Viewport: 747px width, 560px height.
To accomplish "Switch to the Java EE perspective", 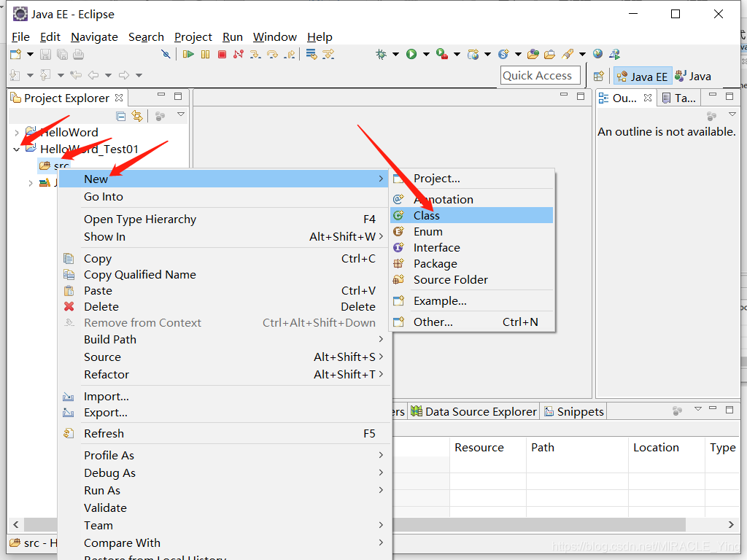I will point(643,77).
